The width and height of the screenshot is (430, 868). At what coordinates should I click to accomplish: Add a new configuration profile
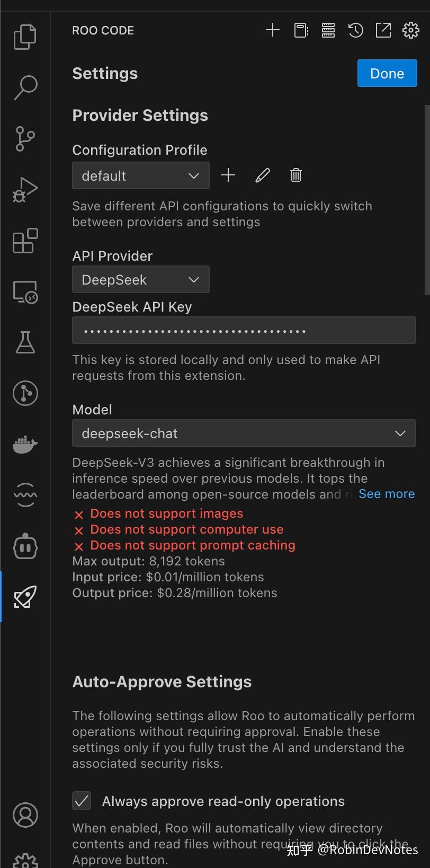point(228,175)
